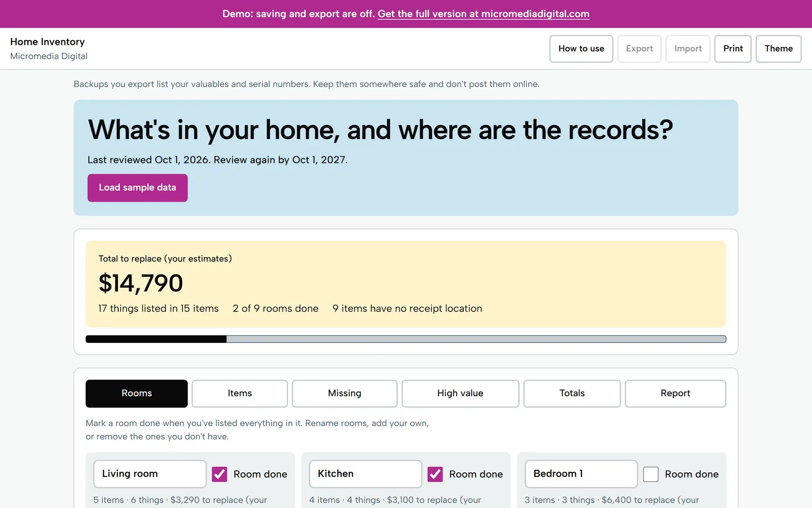Print the inventory
812x508 pixels.
[x=733, y=49]
